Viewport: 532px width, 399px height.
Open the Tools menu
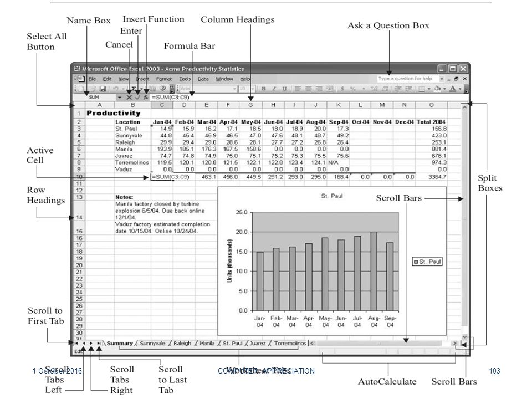click(185, 79)
